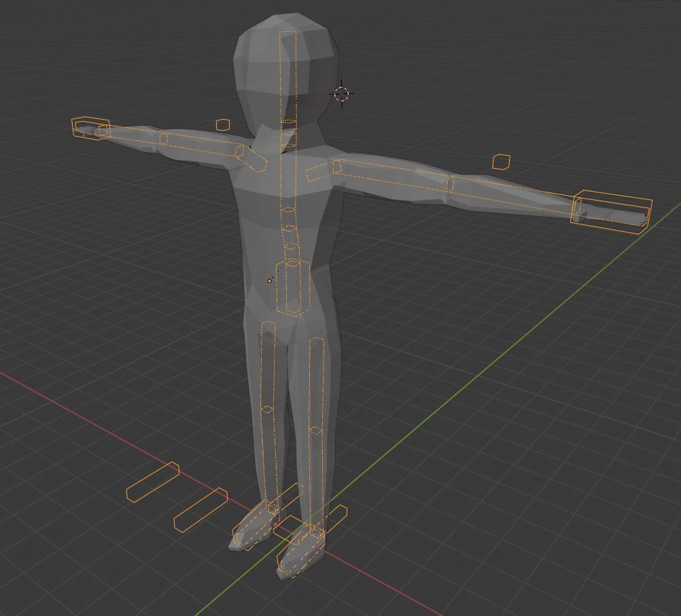This screenshot has height=616, width=681.
Task: Select the forearm bone on screen-left arm
Action: [x=133, y=135]
